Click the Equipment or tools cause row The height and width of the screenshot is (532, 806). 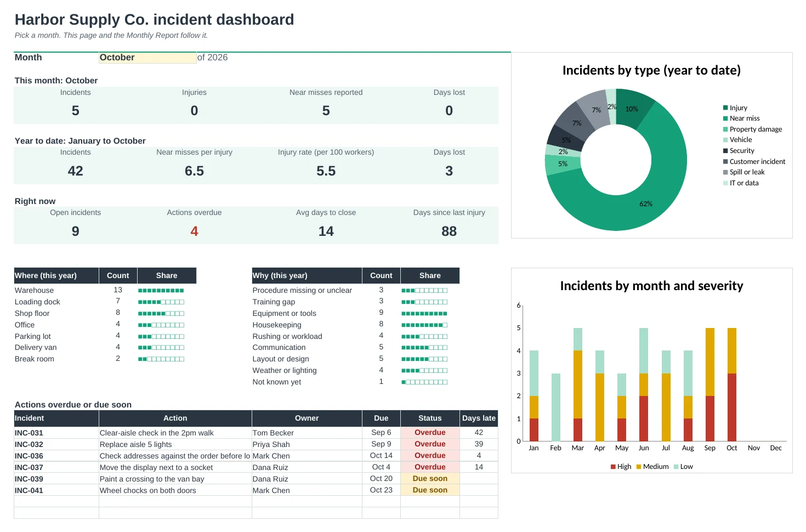point(356,313)
